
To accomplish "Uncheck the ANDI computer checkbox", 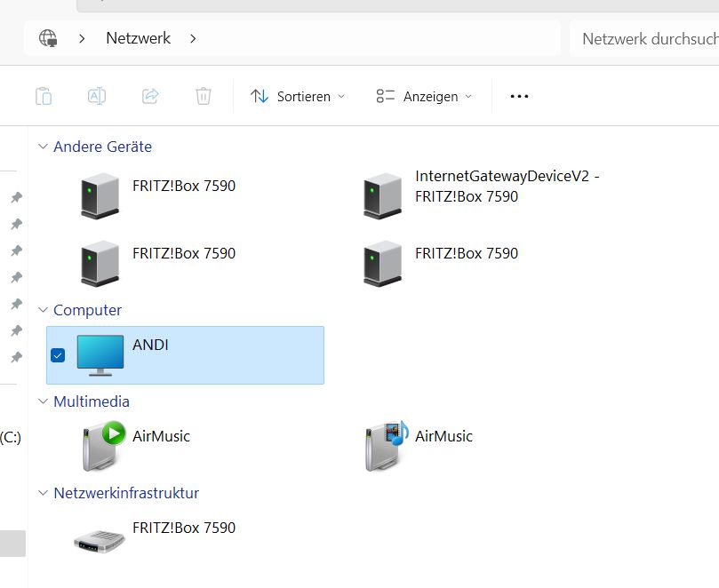I will tap(58, 355).
